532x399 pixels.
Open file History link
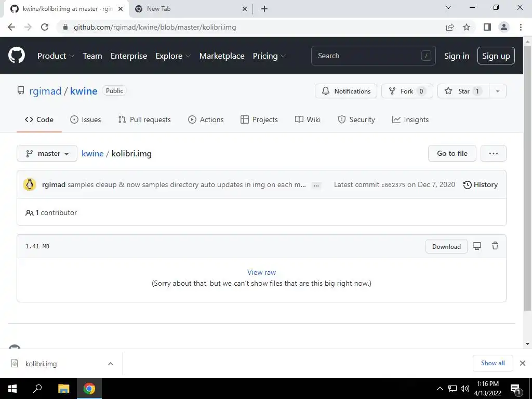click(481, 184)
